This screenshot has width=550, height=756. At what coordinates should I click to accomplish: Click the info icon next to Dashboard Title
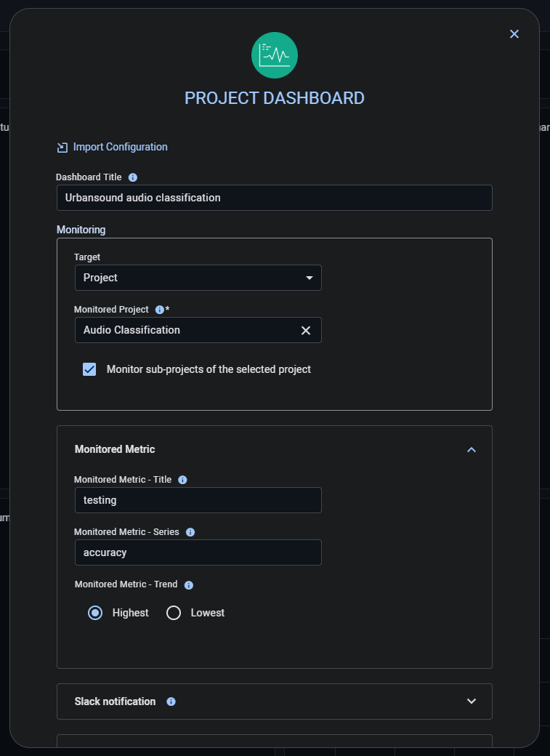coord(133,177)
